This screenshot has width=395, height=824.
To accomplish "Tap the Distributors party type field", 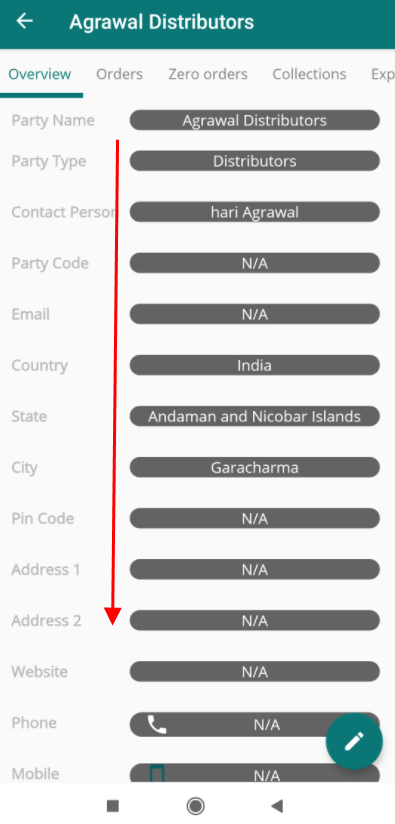I will 255,161.
